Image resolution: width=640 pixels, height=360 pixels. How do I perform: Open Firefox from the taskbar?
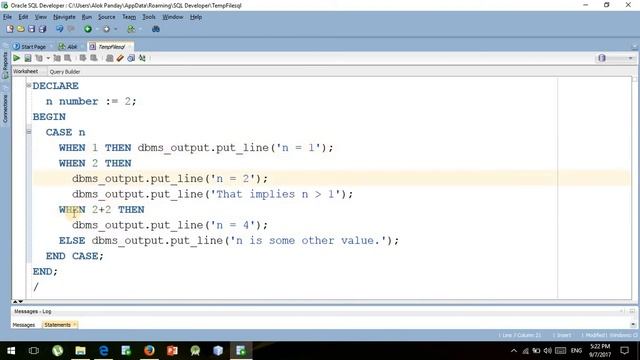149,351
